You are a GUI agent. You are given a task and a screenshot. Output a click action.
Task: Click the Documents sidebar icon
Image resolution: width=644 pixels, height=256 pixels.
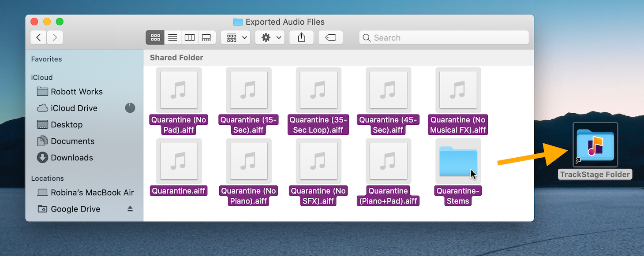pos(42,141)
